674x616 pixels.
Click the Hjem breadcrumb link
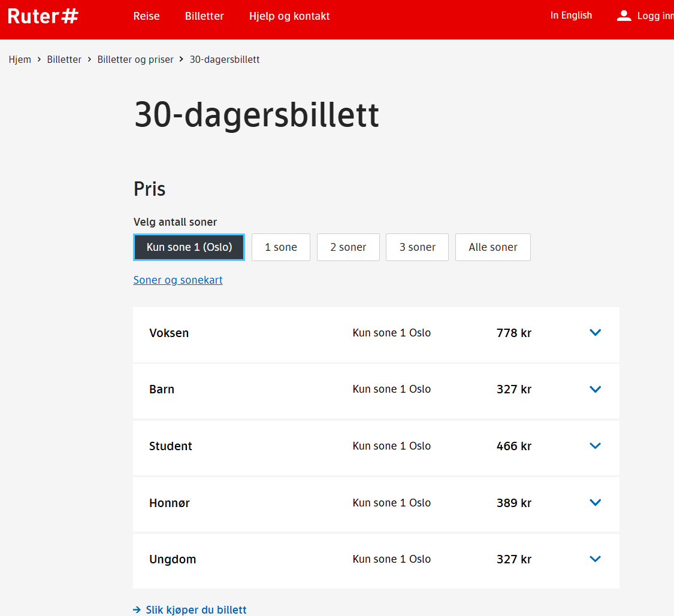coord(20,59)
